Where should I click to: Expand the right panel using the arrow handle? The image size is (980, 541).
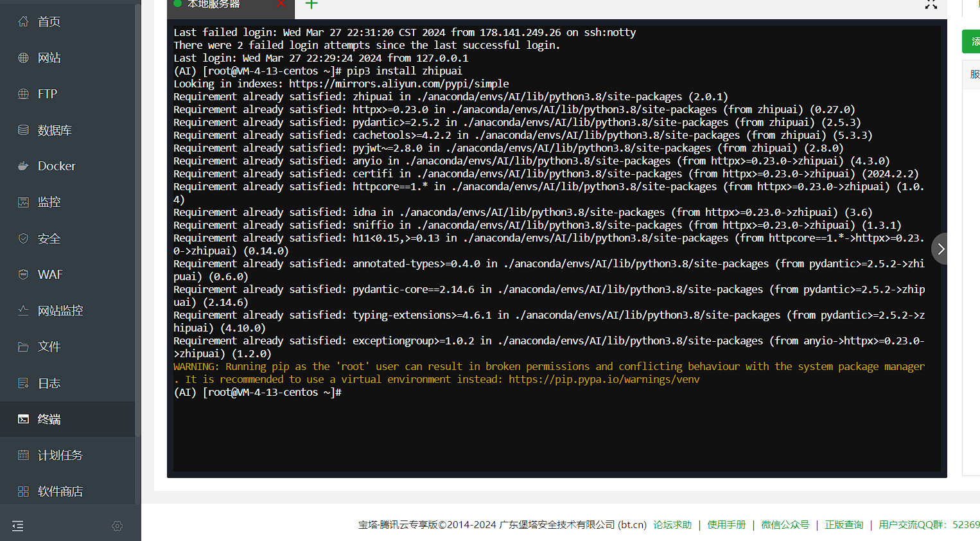(x=940, y=249)
